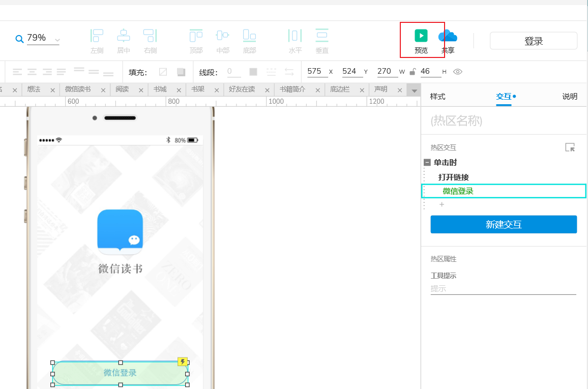Click the zoom magnifier icon
The width and height of the screenshot is (588, 389).
pos(19,39)
